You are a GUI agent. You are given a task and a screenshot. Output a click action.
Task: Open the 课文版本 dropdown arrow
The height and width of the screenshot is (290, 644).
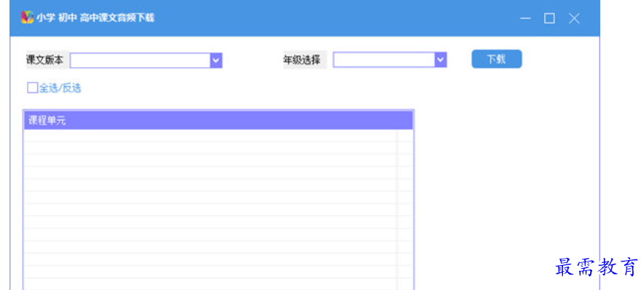click(216, 61)
